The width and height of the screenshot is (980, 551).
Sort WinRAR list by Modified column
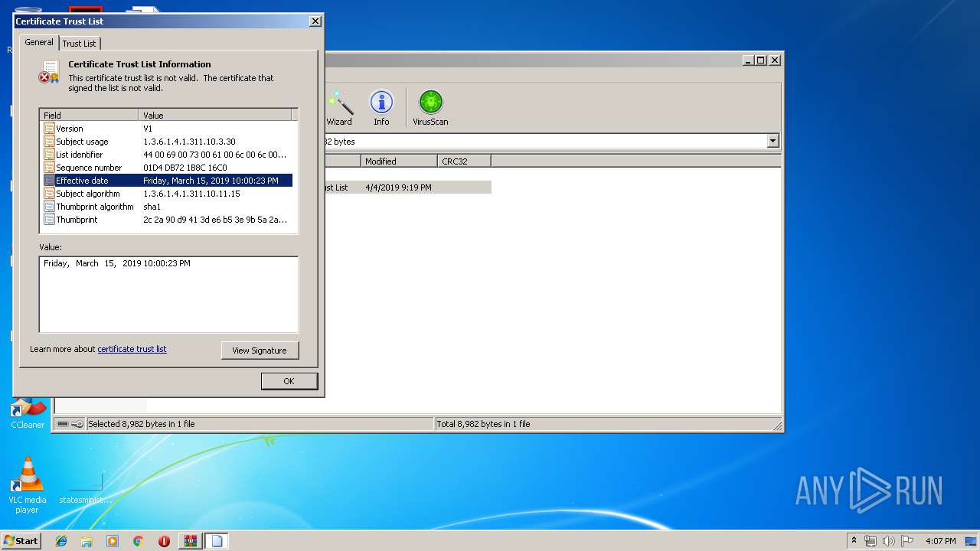[399, 161]
